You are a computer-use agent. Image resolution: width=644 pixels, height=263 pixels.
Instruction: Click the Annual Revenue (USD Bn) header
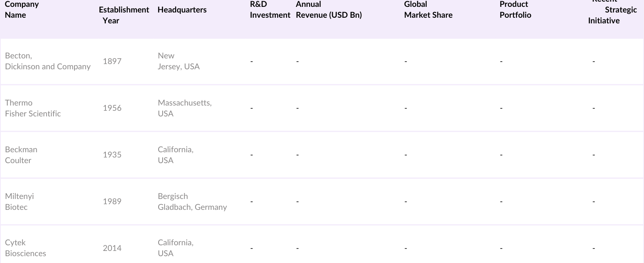click(328, 10)
